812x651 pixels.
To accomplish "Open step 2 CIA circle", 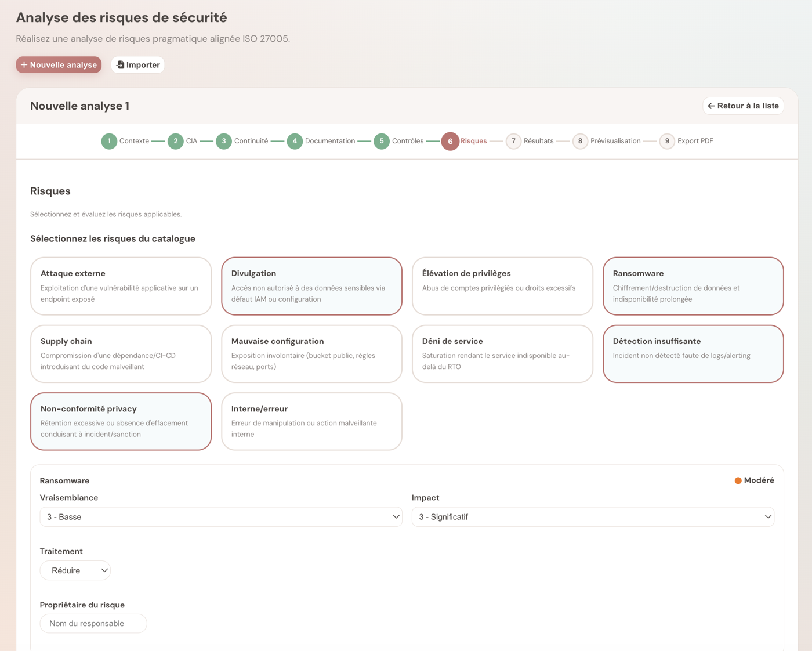I will [176, 141].
